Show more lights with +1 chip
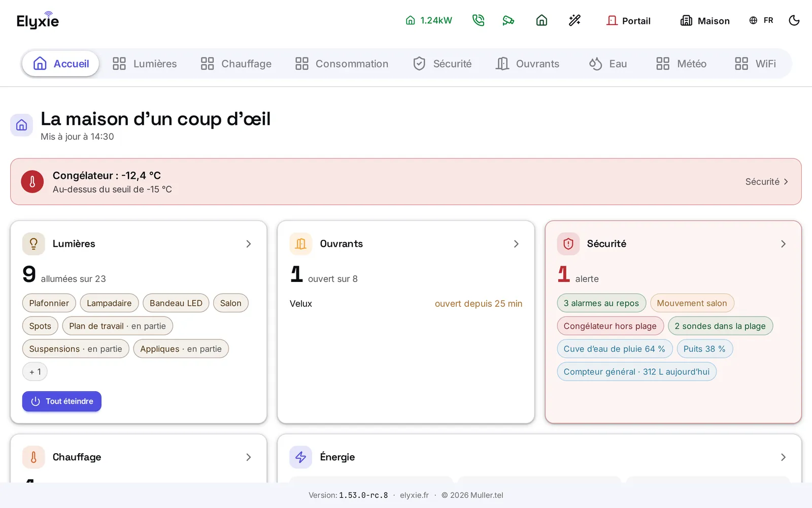Viewport: 812px width, 508px height. click(x=35, y=372)
